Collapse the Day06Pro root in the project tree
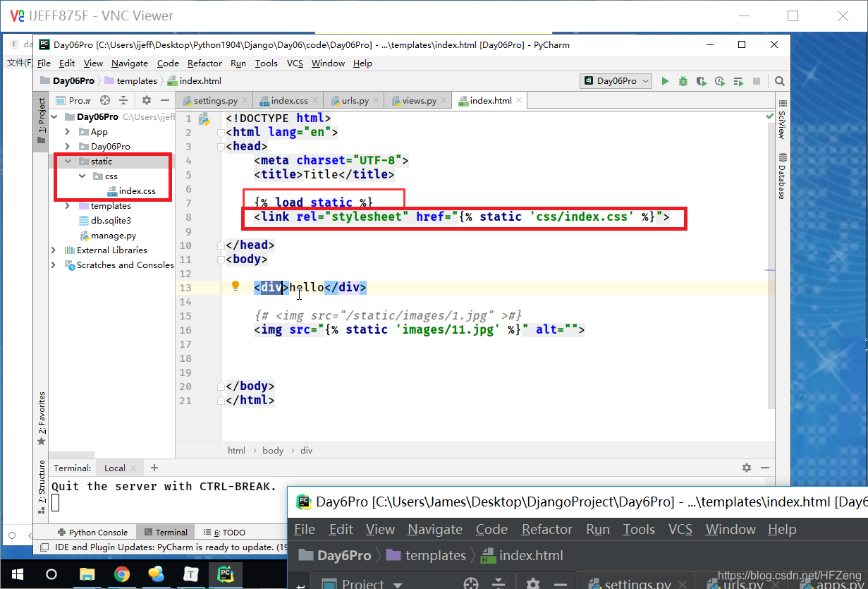Viewport: 868px width, 589px height. click(55, 117)
